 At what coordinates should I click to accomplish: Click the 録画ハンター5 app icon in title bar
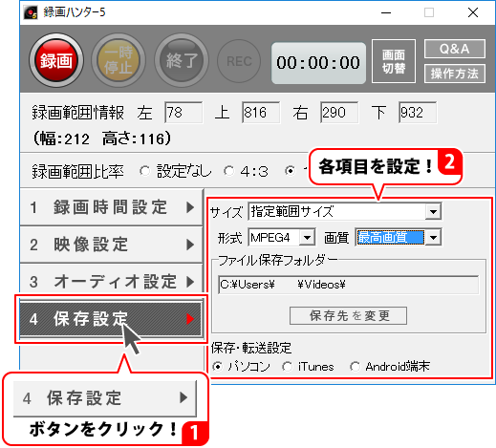pyautogui.click(x=31, y=12)
